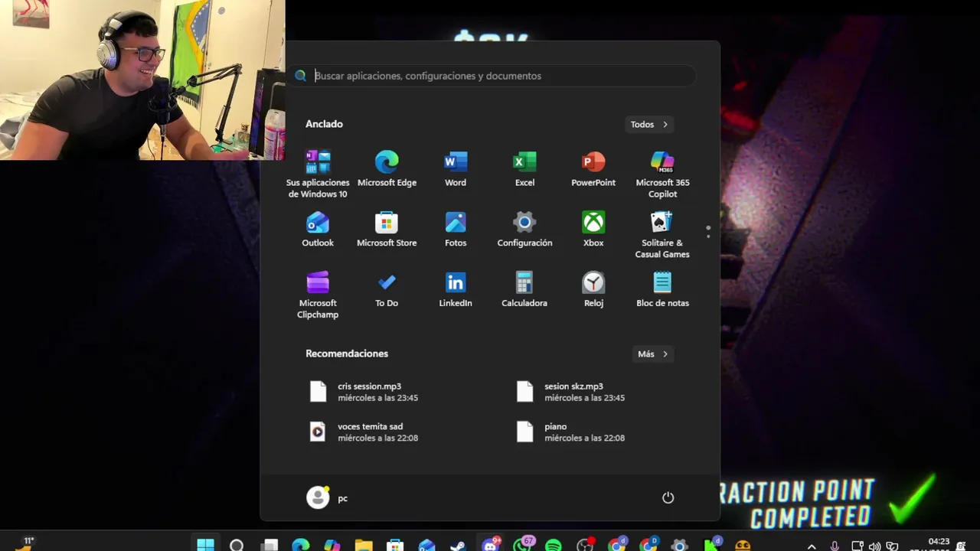Open Spotify from the taskbar
The width and height of the screenshot is (980, 551).
coord(554,544)
